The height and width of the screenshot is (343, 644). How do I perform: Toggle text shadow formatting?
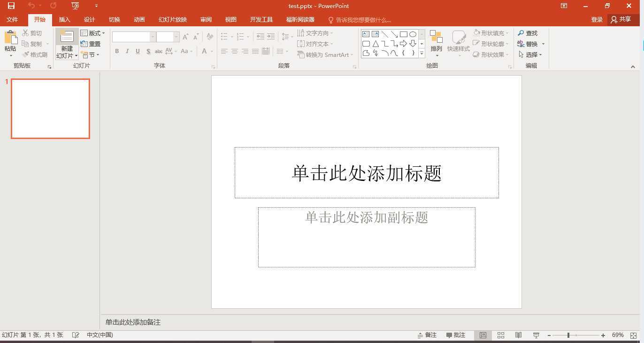[x=148, y=51]
